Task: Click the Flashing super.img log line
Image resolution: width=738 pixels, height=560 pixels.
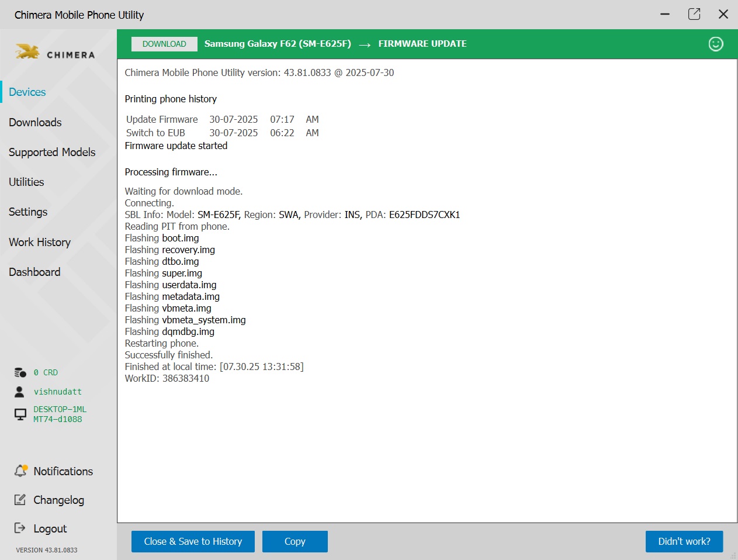Action: point(164,273)
